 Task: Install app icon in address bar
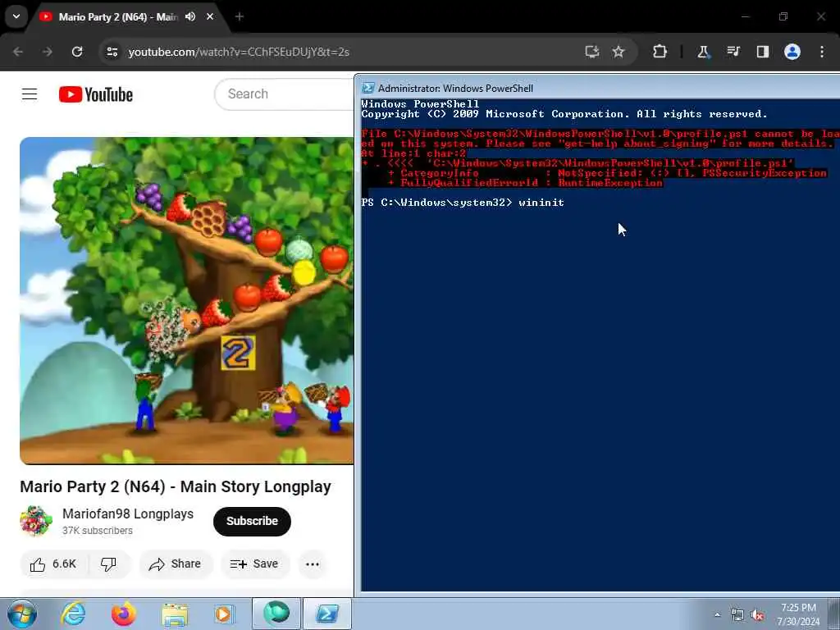(592, 52)
